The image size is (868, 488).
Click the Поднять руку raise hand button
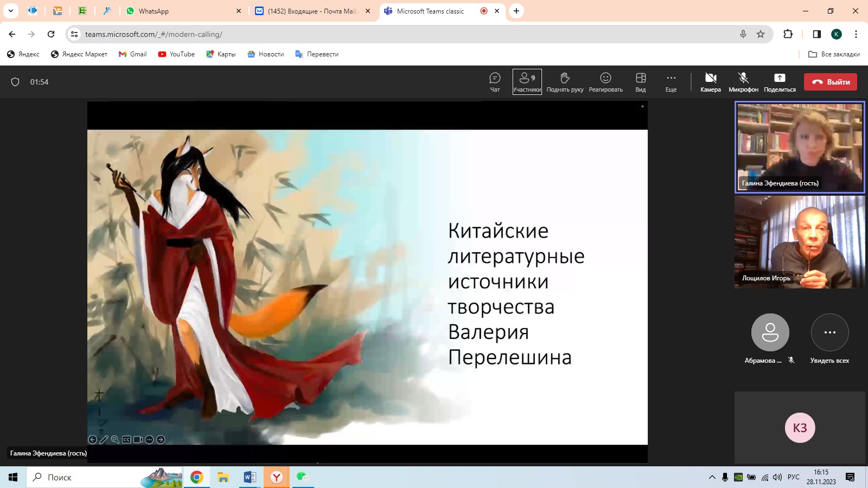click(565, 82)
